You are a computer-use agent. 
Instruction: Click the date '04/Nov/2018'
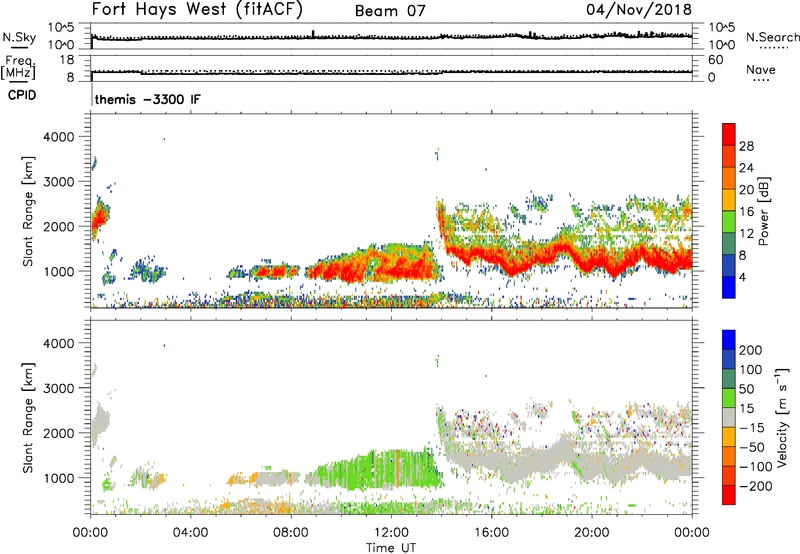click(639, 9)
